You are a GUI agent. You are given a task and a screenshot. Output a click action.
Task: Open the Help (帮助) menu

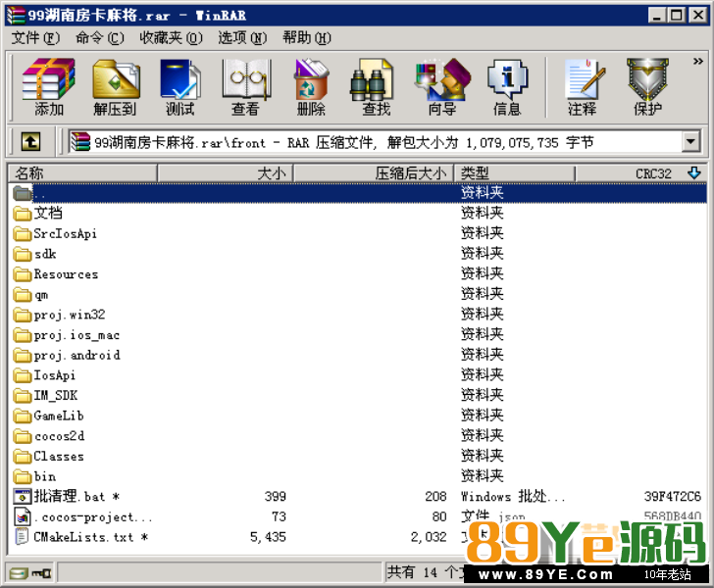307,38
